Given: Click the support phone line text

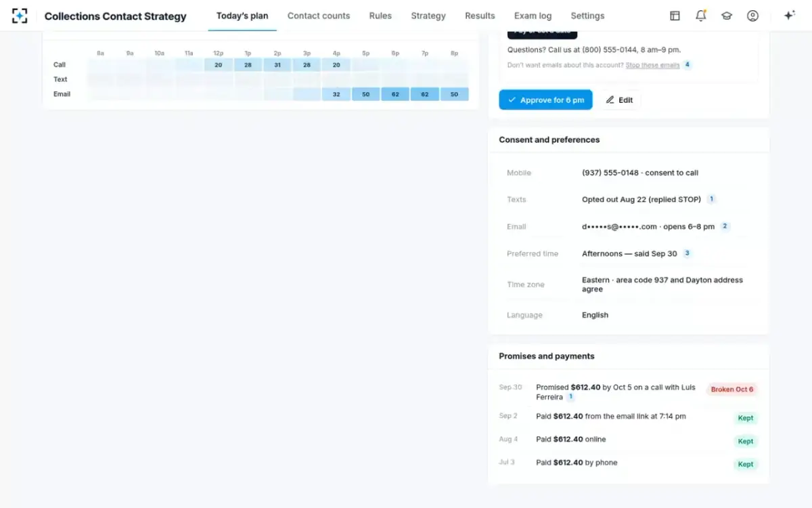Looking at the screenshot, I should pyautogui.click(x=594, y=49).
